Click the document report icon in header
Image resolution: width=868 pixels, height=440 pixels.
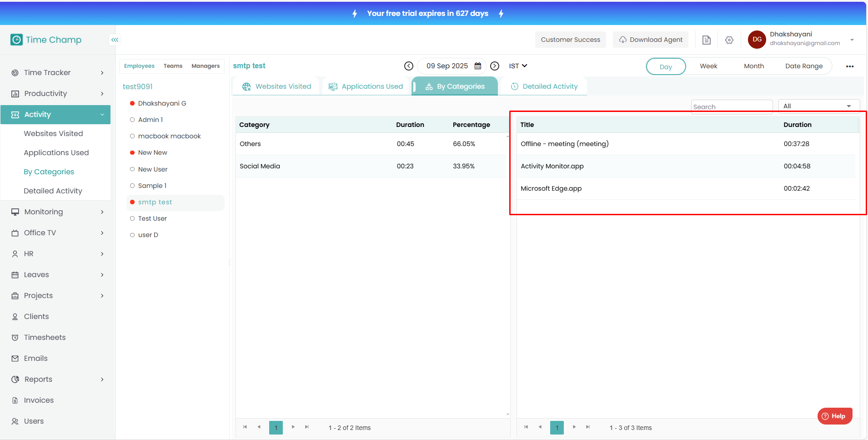click(706, 40)
